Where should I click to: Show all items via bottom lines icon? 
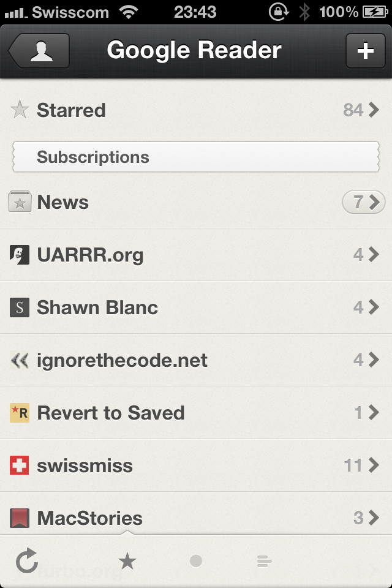pyautogui.click(x=264, y=562)
